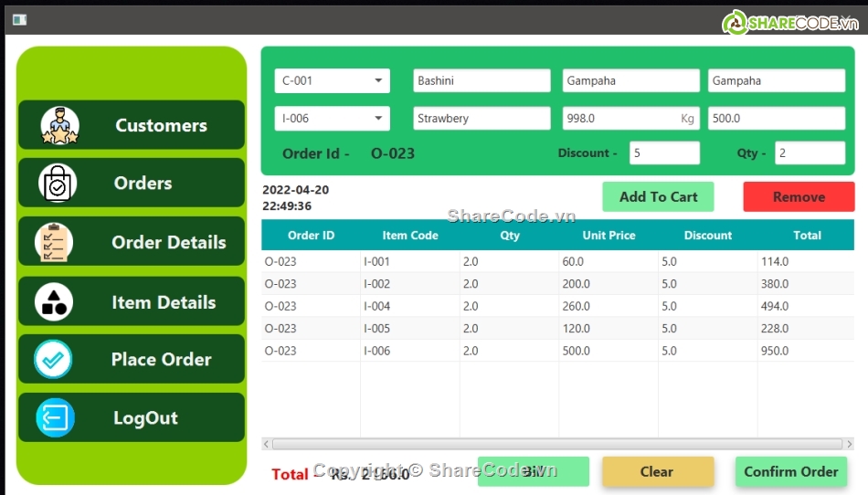
Task: Click the Orders shopping bag icon
Action: point(58,184)
